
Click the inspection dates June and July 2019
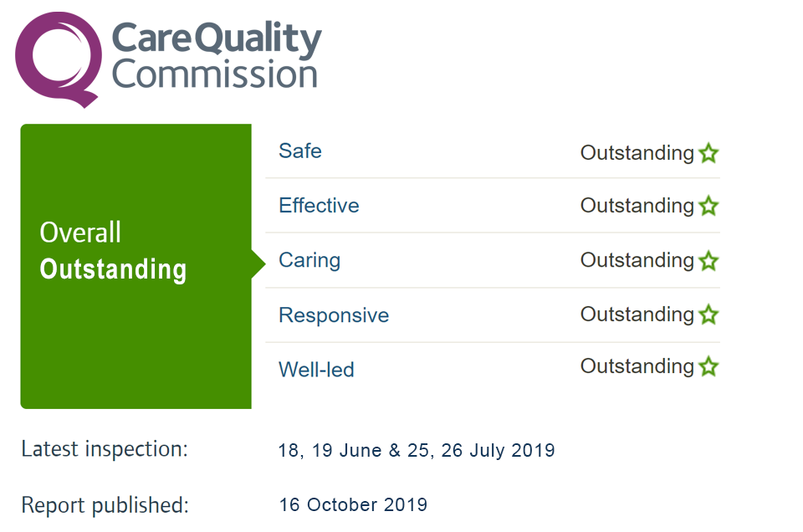tap(417, 450)
